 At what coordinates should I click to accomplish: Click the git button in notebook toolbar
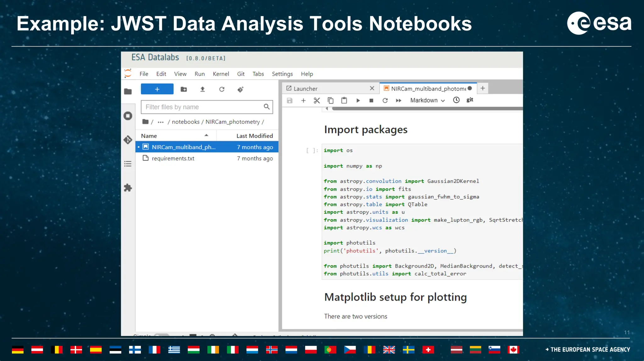coord(470,100)
